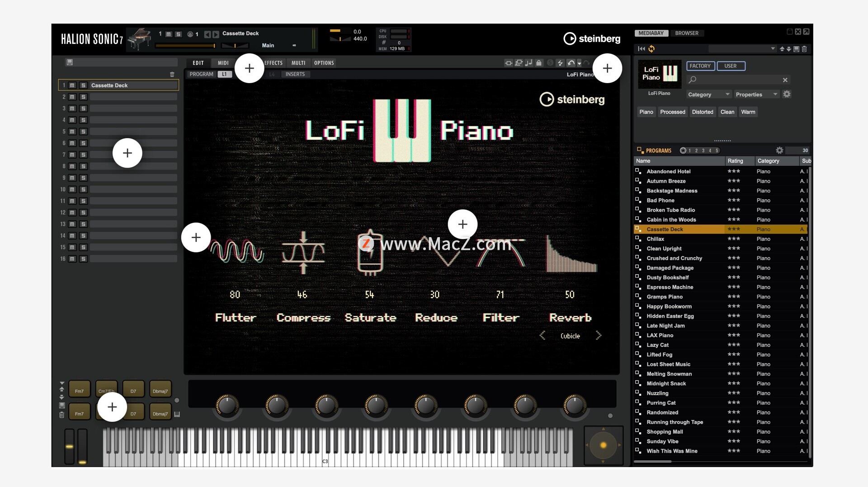
Task: Click the Compress effect icon
Action: (303, 253)
